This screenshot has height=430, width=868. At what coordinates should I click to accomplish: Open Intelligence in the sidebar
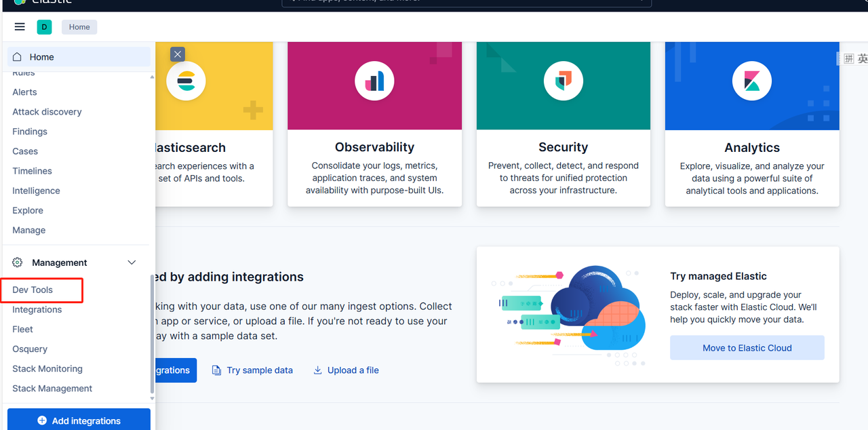tap(36, 191)
